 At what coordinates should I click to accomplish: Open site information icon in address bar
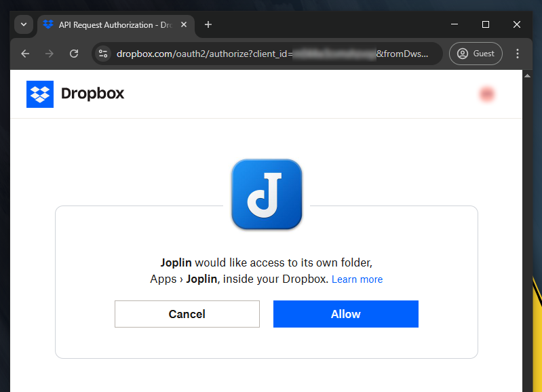click(103, 54)
